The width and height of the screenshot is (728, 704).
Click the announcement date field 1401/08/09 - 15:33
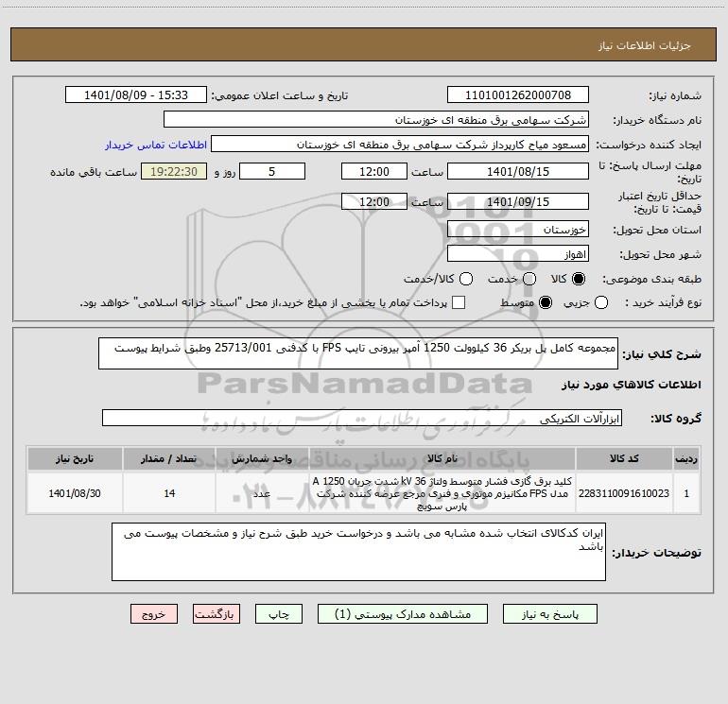click(x=136, y=95)
